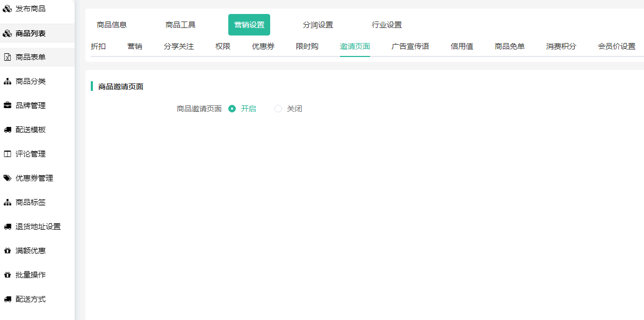Viewport: 644px width, 320px height.
Task: Click the 发布商品 cubes icon in sidebar
Action: click(x=8, y=9)
